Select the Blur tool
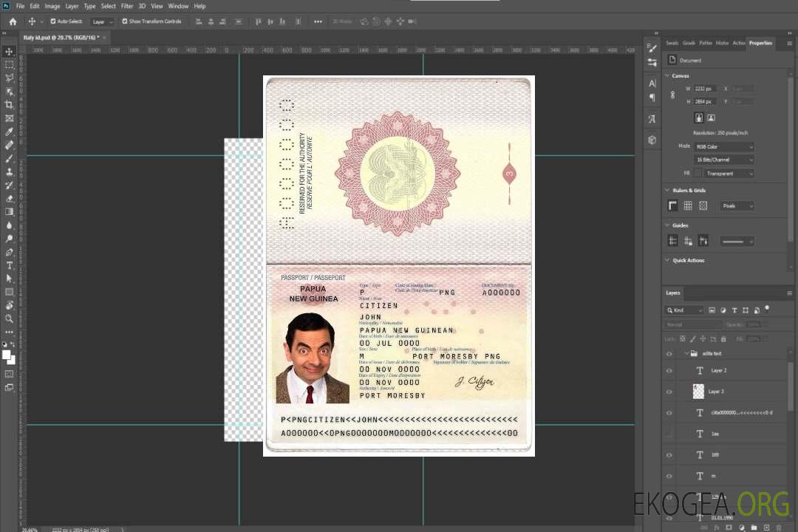Image resolution: width=798 pixels, height=532 pixels. click(9, 225)
